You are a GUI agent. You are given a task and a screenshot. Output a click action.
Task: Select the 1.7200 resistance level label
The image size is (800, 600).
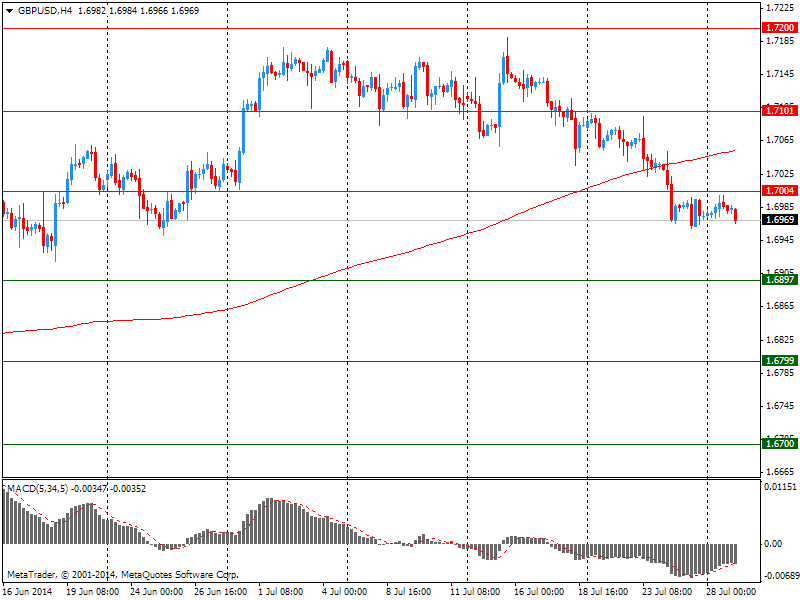click(x=780, y=28)
